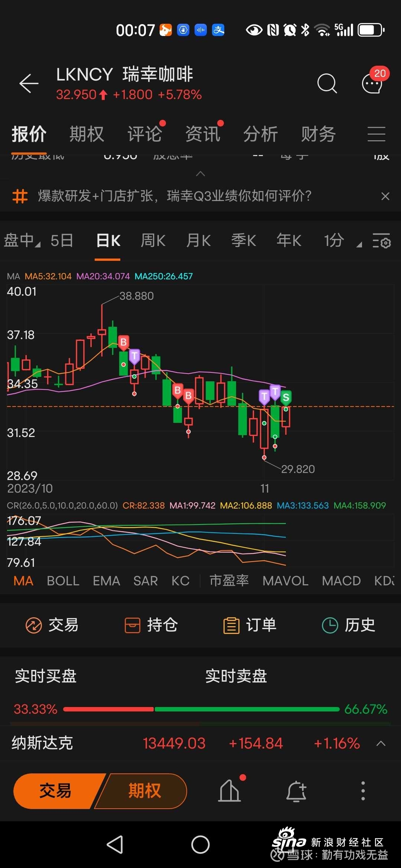Tap the green 66.67% sell ratio bar
This screenshot has height=868, width=401.
(x=247, y=709)
